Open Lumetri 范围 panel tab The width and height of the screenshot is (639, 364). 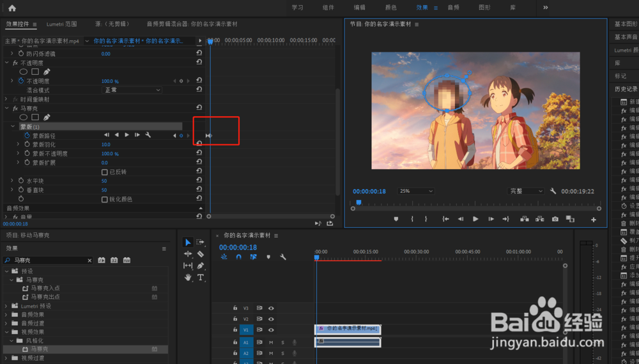pyautogui.click(x=61, y=24)
